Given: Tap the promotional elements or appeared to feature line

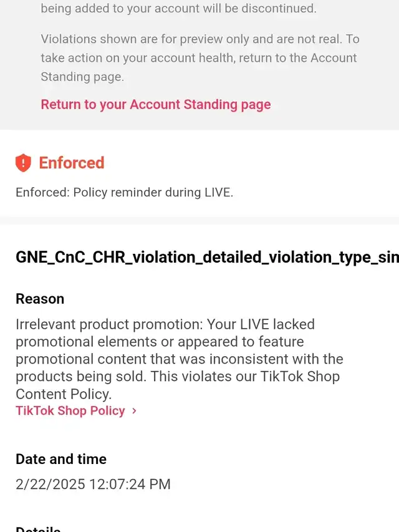Looking at the screenshot, I should point(160,342).
